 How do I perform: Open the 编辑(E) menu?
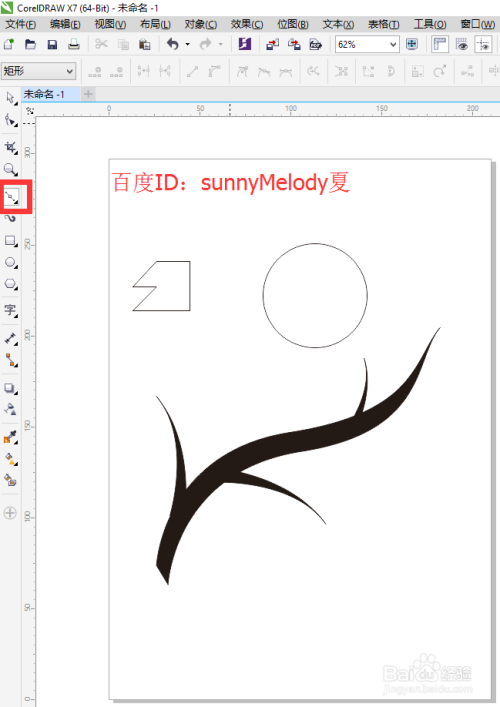pyautogui.click(x=65, y=24)
